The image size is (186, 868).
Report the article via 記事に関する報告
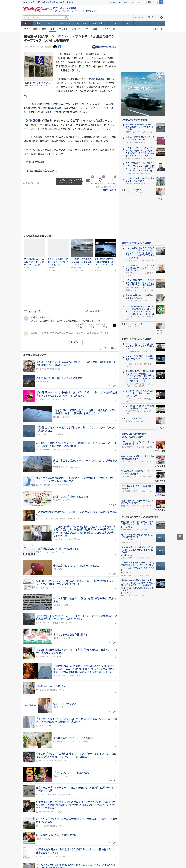(32, 183)
